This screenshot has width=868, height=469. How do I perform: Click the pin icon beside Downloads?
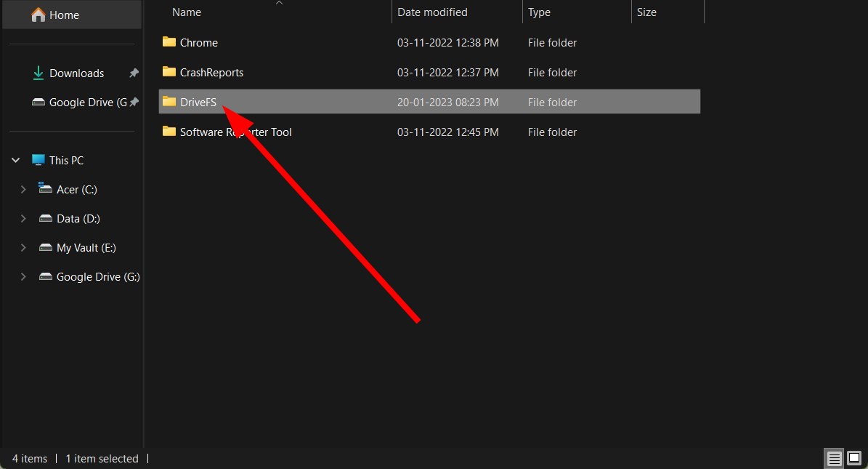(134, 73)
